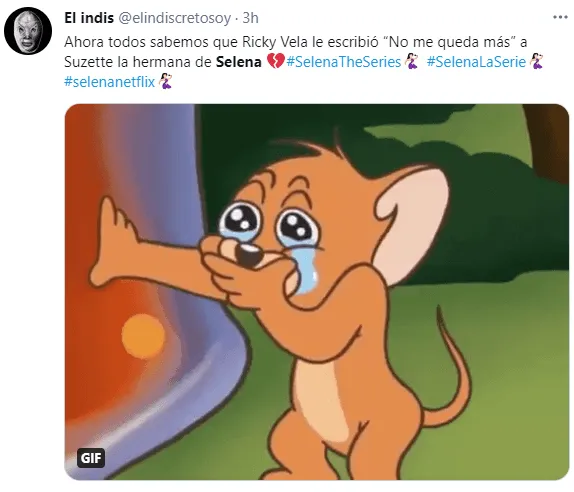Click dancer emoji after #selenanetflix
This screenshot has height=492, width=574.
tap(165, 81)
